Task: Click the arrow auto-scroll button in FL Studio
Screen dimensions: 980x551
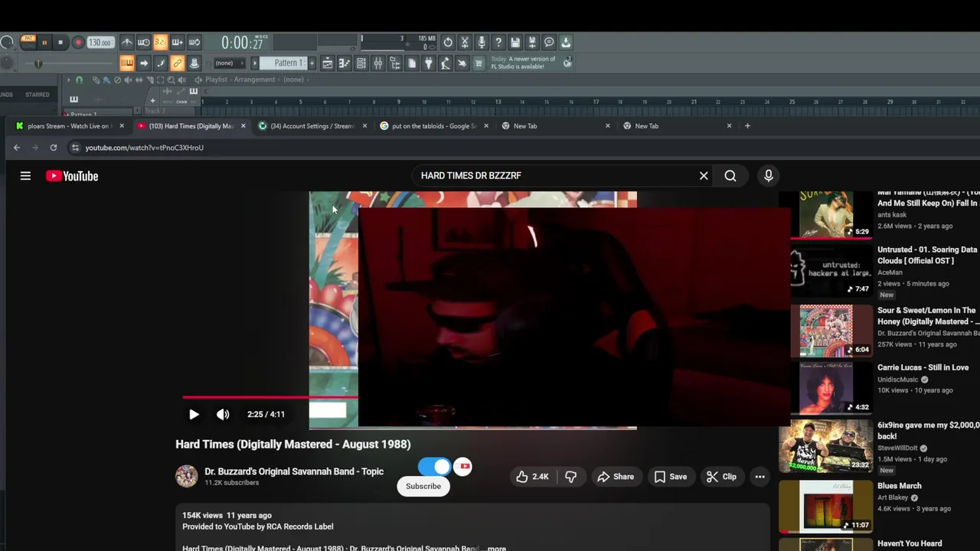Action: coord(143,64)
